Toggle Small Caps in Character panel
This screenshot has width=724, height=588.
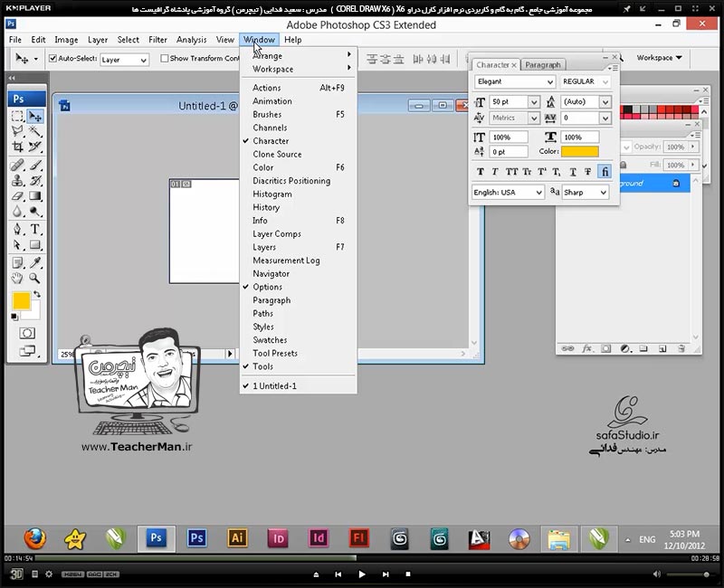coord(527,172)
